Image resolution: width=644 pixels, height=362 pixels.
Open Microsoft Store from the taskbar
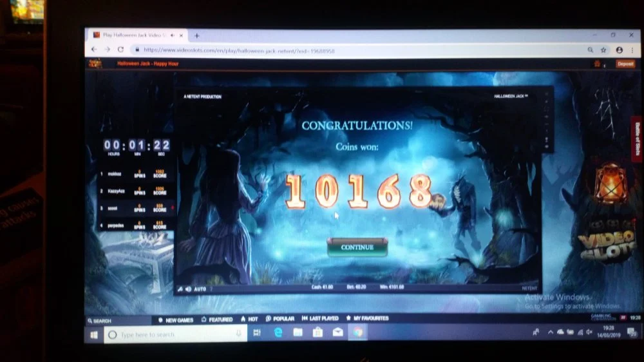(318, 332)
